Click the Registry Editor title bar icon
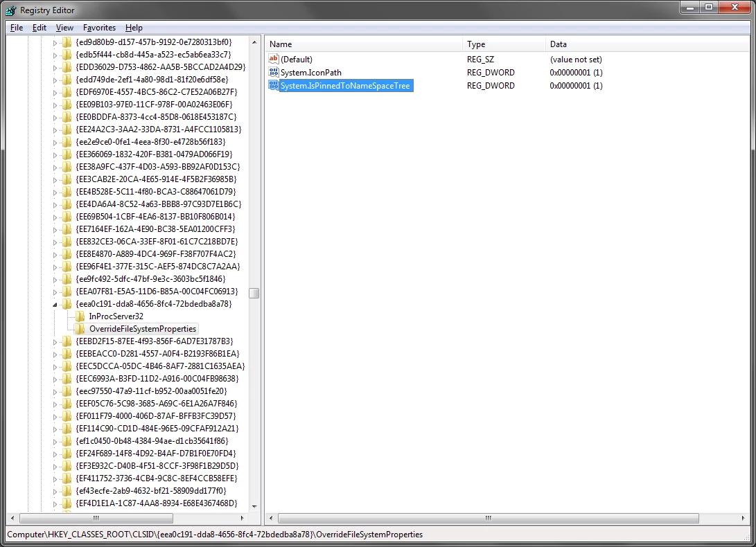Image resolution: width=756 pixels, height=547 pixels. tap(10, 10)
